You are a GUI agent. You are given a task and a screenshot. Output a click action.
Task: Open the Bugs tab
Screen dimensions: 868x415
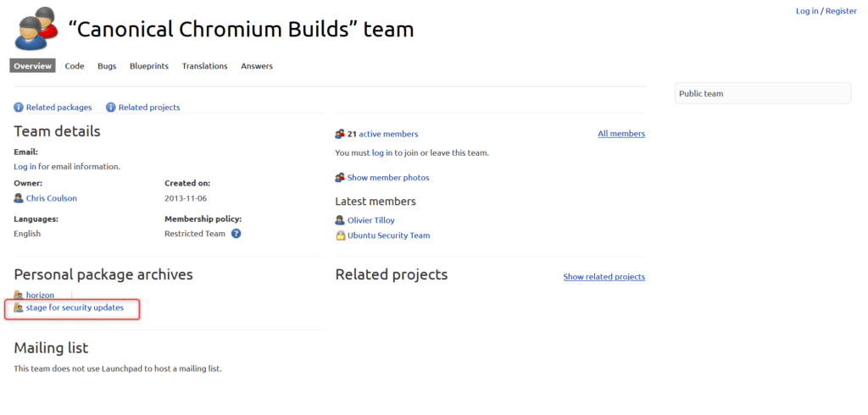(107, 66)
